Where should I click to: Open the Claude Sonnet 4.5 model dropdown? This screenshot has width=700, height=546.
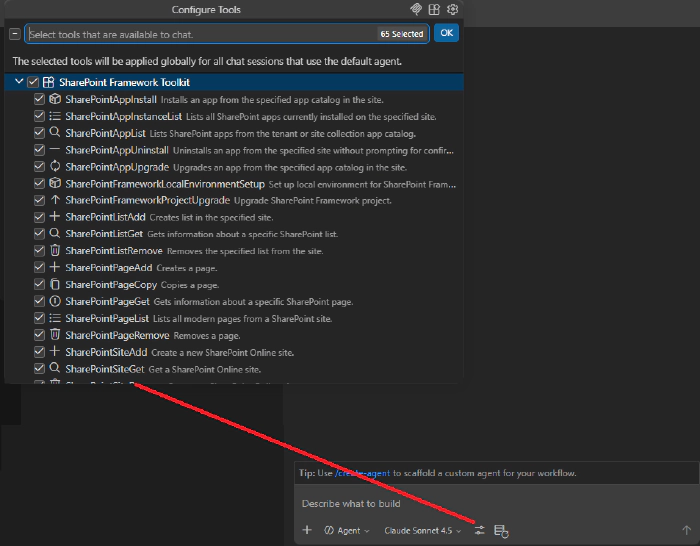(422, 530)
